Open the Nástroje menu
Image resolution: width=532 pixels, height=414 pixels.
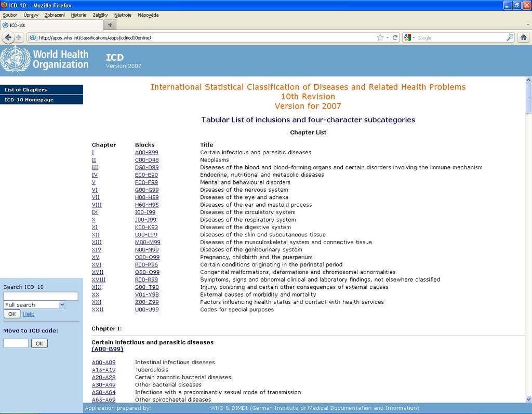[x=123, y=15]
